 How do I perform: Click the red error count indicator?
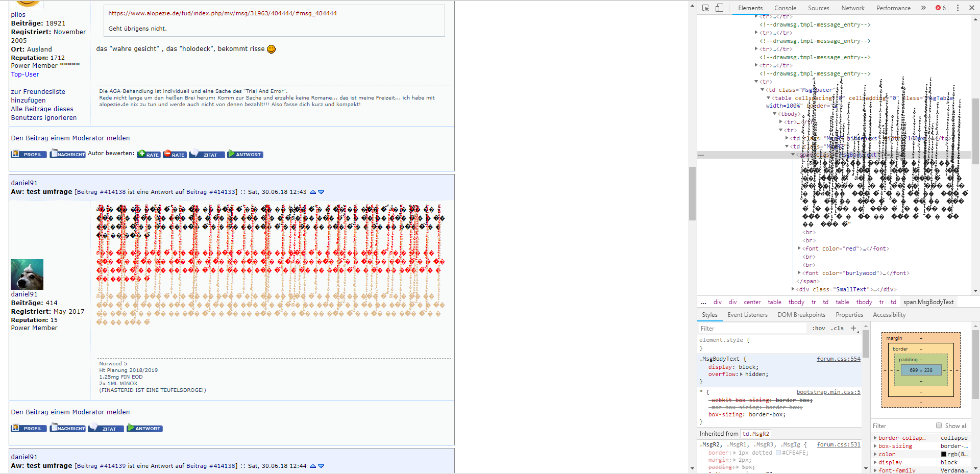940,8
